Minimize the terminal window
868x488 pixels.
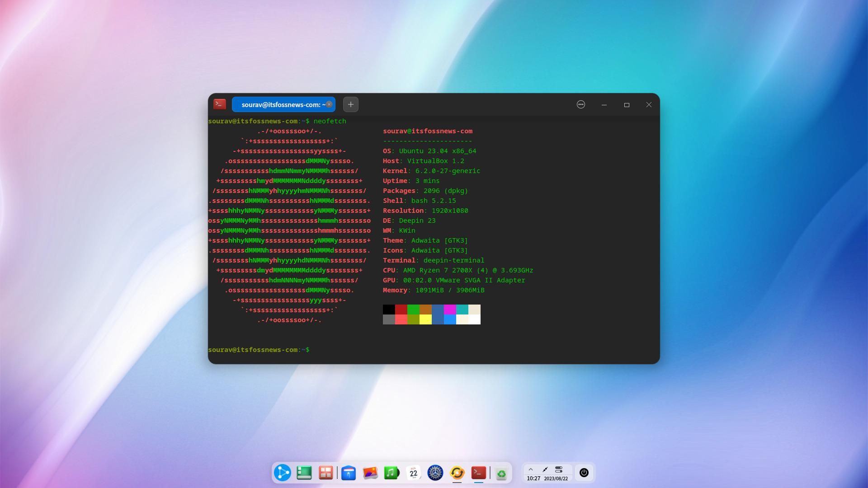604,104
